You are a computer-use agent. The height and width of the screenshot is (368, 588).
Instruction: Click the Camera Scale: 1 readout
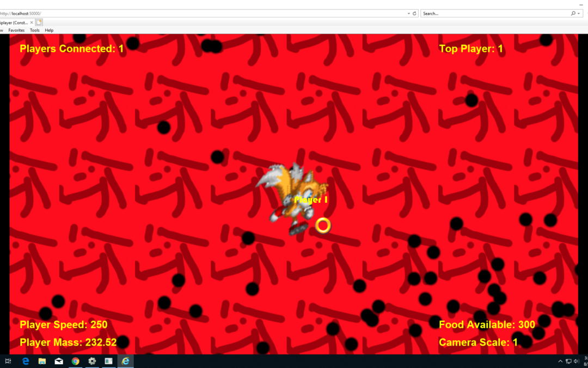tap(478, 342)
